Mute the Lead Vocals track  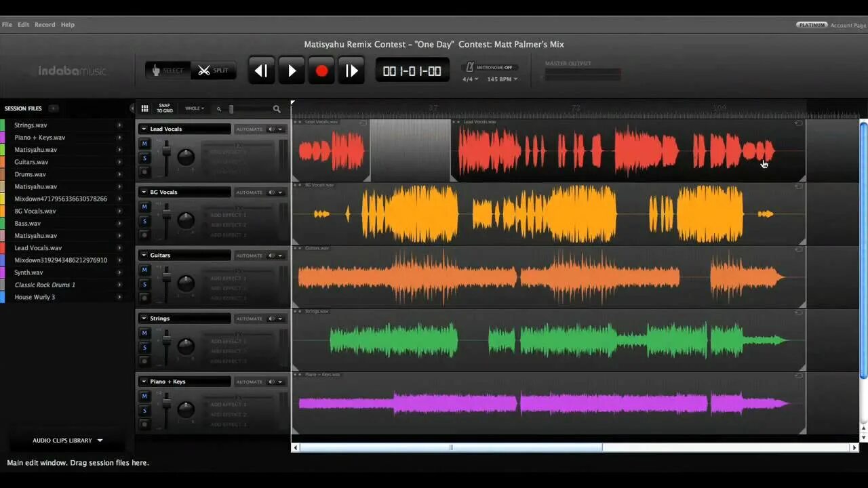coord(144,144)
